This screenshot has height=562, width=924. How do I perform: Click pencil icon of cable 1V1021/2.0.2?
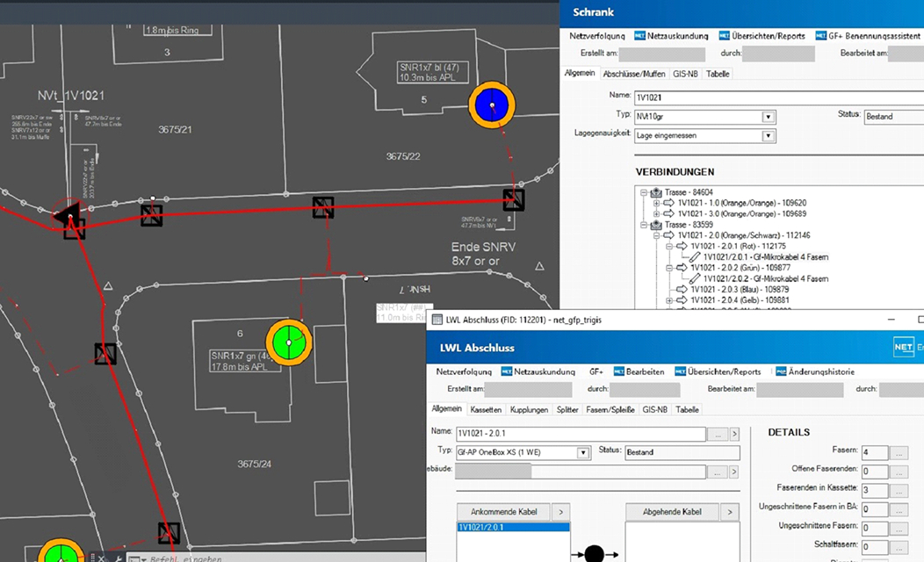[695, 278]
